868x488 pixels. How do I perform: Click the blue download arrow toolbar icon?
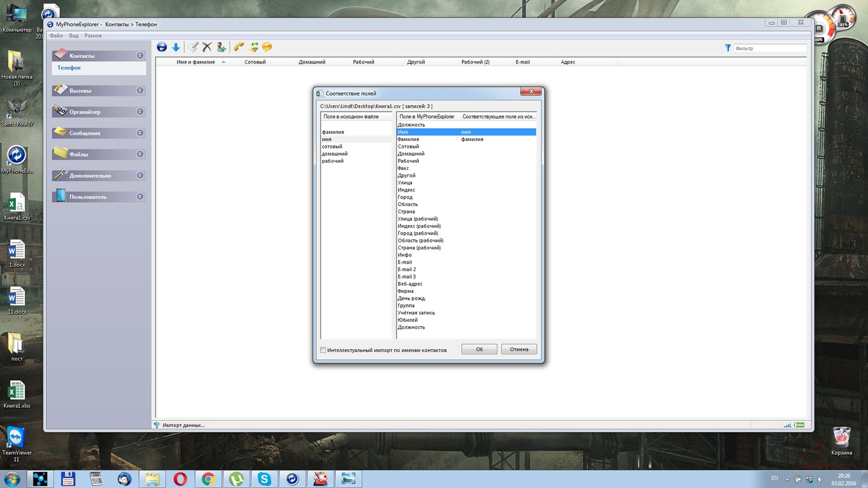176,47
